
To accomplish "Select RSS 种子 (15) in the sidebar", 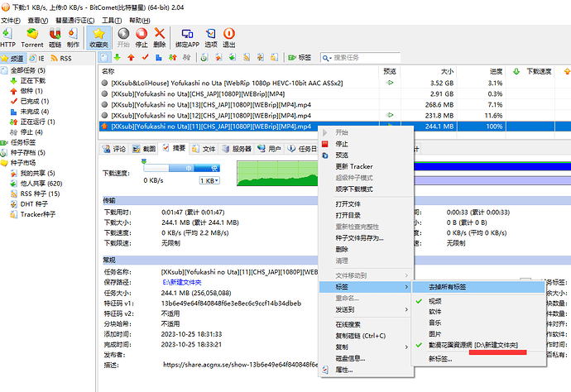I will (40, 194).
